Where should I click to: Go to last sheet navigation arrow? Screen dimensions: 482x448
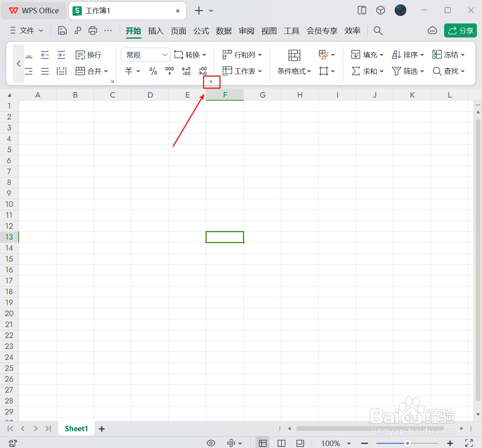pos(48,428)
